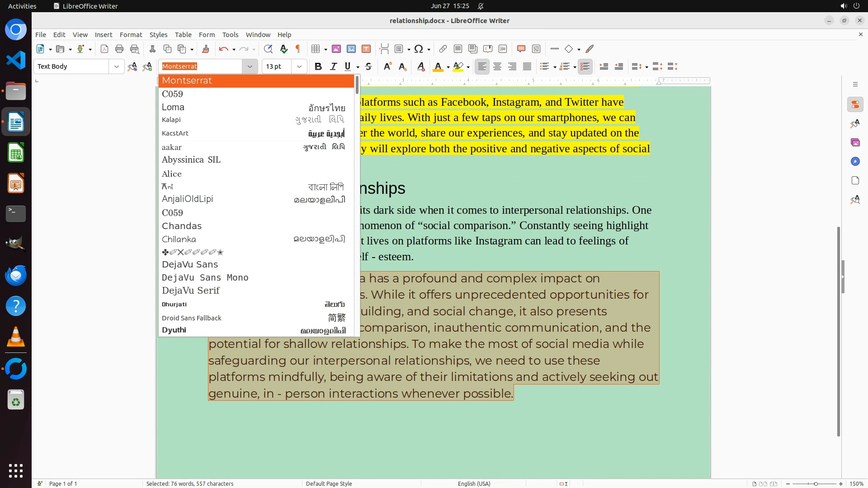This screenshot has width=868, height=488.
Task: Click the Find & Replace icon
Action: click(268, 49)
